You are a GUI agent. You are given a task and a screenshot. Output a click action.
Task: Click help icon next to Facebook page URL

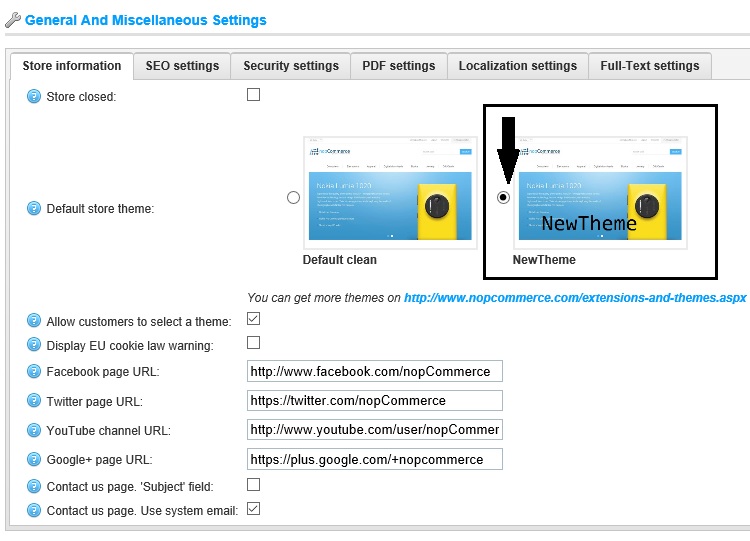(35, 372)
